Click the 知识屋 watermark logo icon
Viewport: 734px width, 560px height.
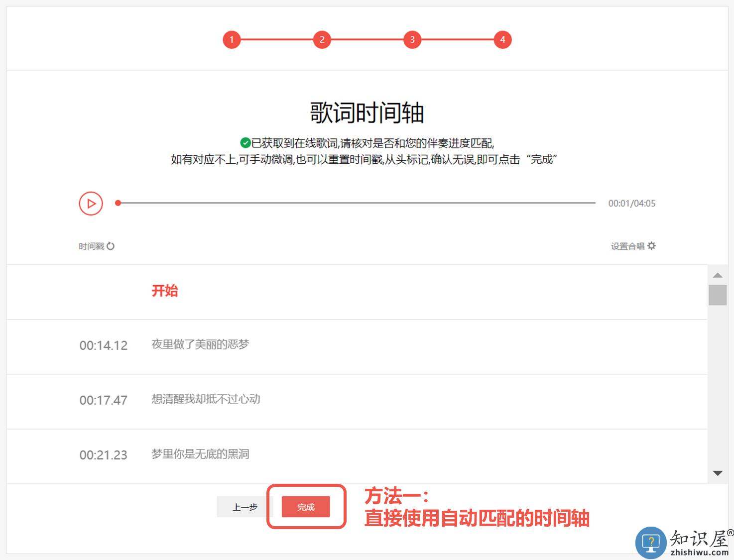coord(651,542)
